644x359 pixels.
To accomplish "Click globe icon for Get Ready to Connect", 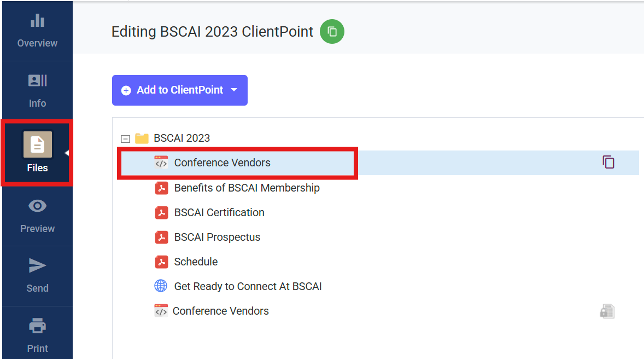I will pyautogui.click(x=161, y=286).
